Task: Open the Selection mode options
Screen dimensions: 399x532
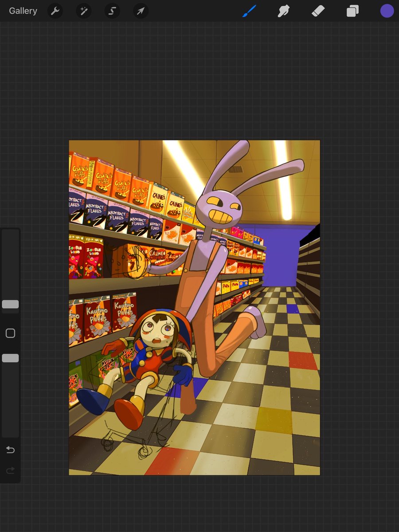Action: 112,11
